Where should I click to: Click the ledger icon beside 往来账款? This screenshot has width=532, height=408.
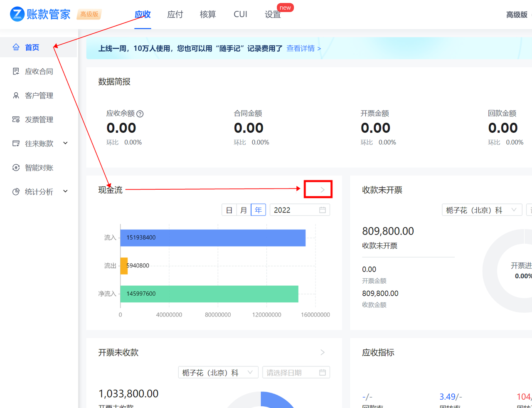(16, 143)
